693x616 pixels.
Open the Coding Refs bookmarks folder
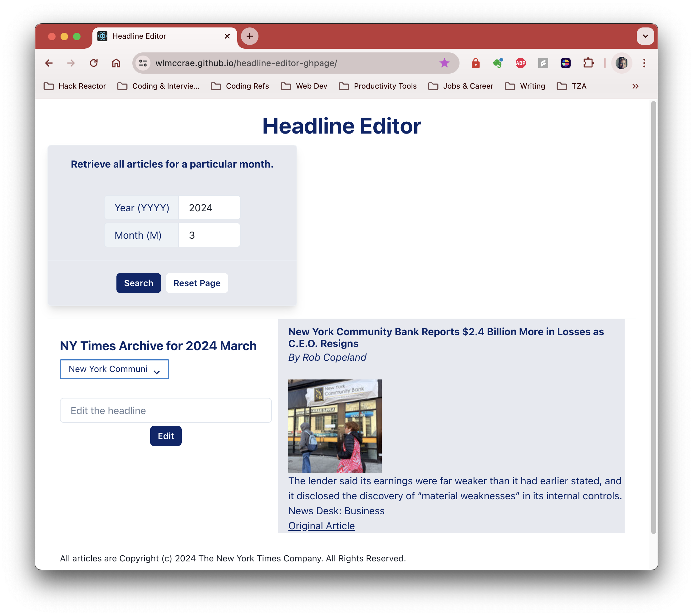240,86
